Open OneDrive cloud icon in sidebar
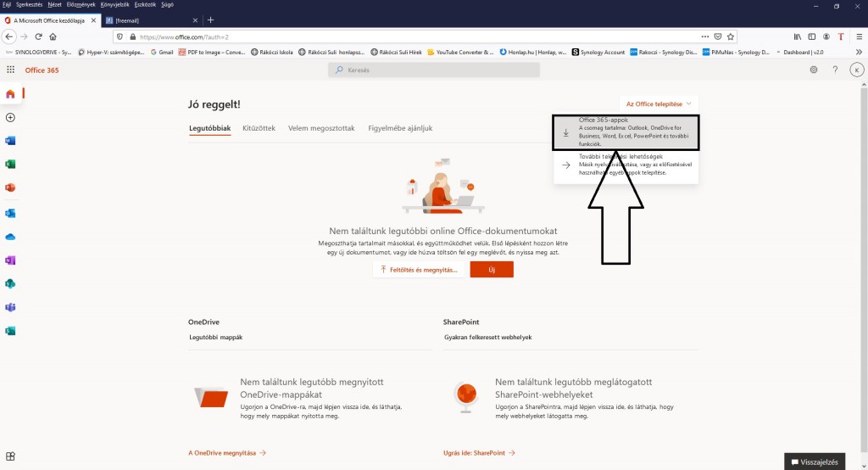 coord(10,237)
